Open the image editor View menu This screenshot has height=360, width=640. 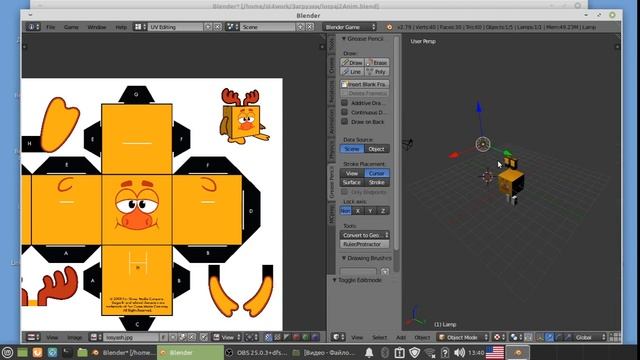point(52,337)
